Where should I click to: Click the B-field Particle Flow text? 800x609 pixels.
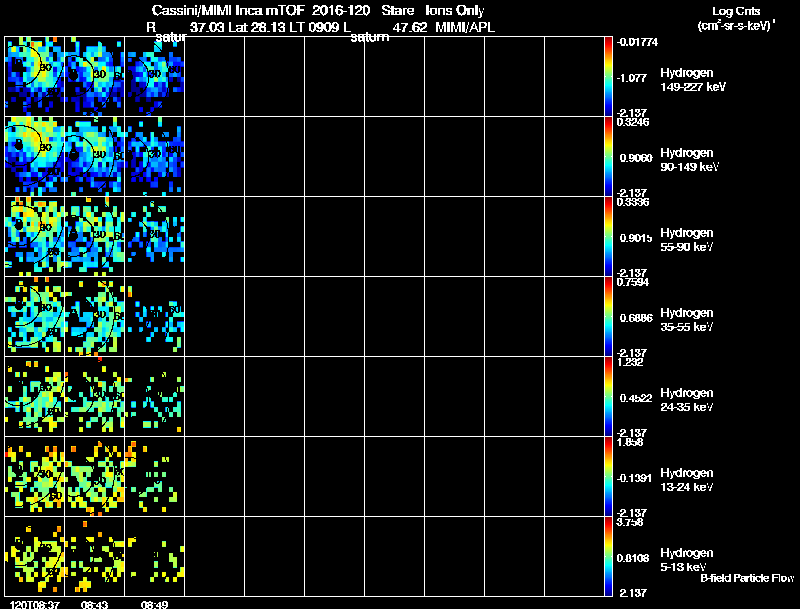[746, 578]
